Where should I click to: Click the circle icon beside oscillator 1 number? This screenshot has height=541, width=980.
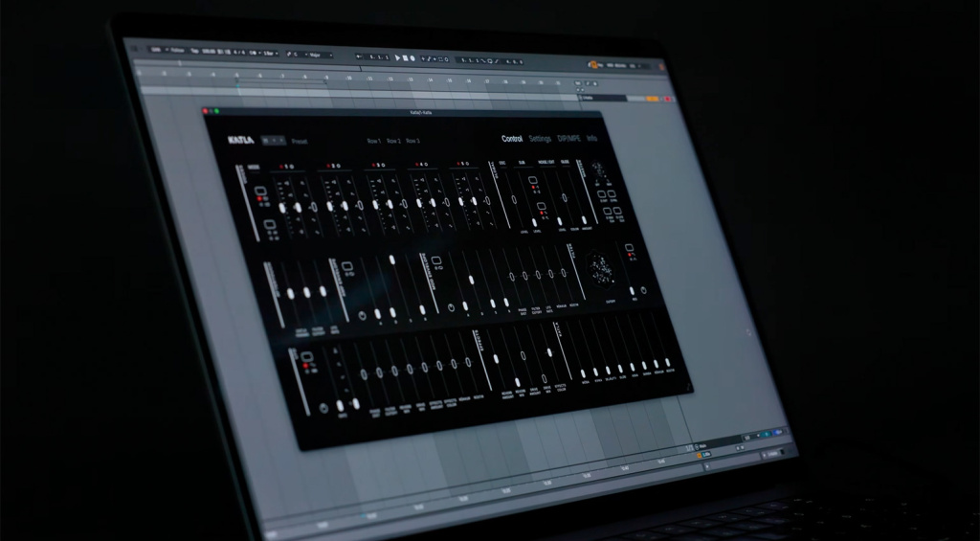pos(293,166)
